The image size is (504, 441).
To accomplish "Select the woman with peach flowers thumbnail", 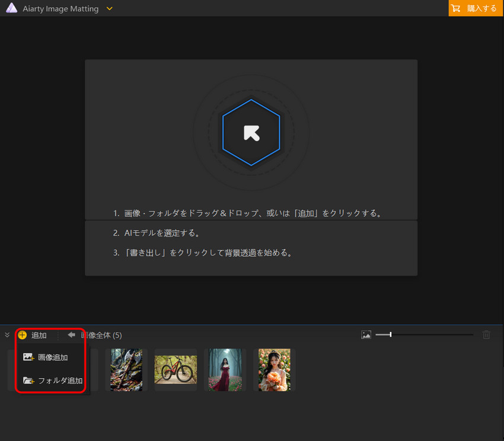I will coord(274,370).
